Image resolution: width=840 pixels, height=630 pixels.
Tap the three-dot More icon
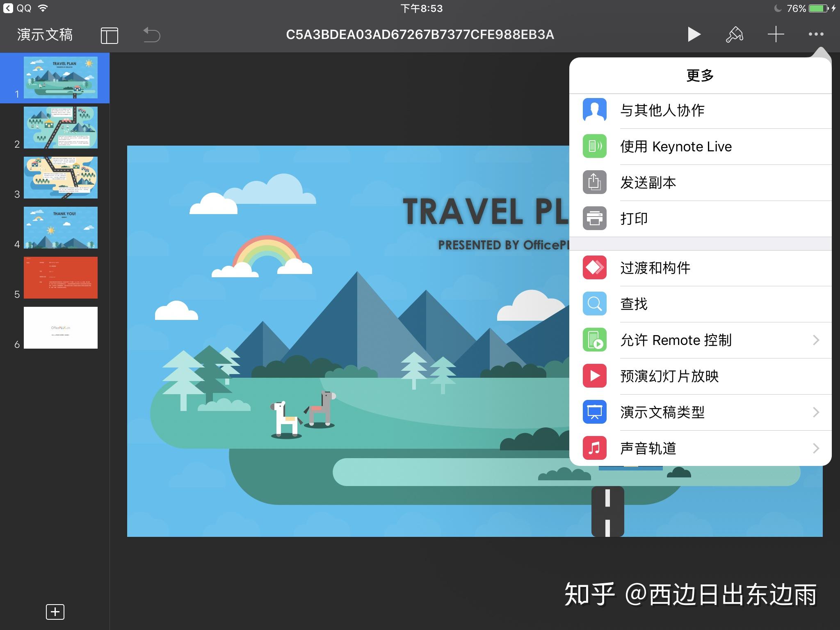(x=816, y=34)
